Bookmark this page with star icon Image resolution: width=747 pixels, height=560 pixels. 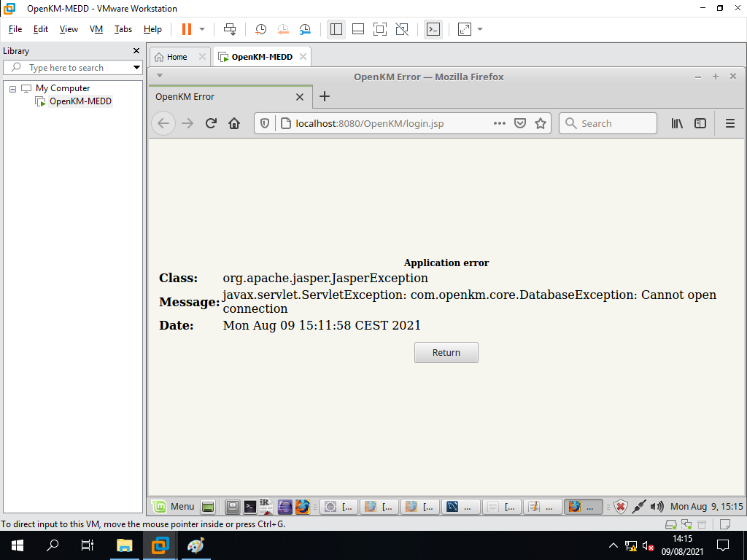[x=541, y=123]
